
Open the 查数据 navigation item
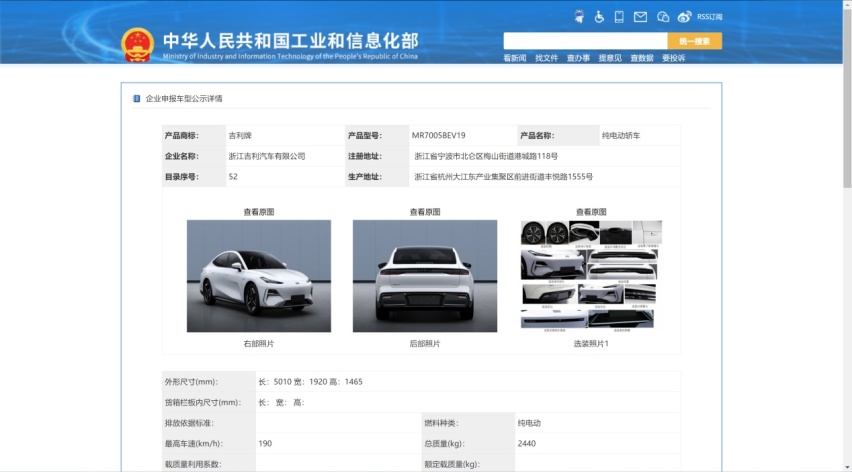tap(642, 58)
